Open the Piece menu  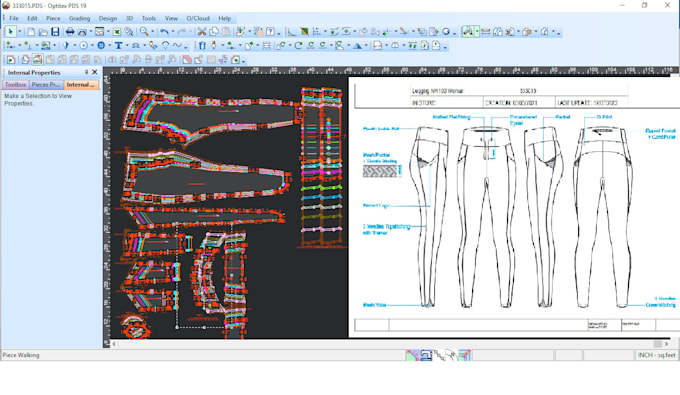pos(53,18)
